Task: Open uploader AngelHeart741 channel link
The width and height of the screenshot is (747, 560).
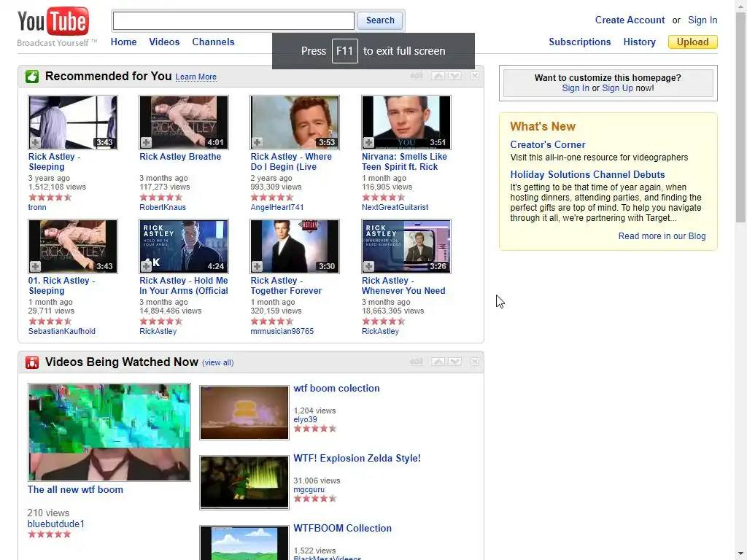Action: pyautogui.click(x=276, y=207)
